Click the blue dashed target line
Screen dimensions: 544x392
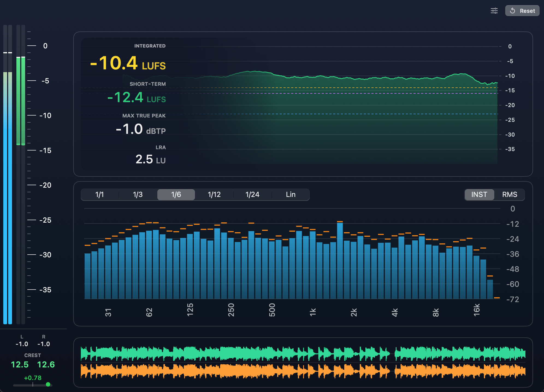coord(289,114)
